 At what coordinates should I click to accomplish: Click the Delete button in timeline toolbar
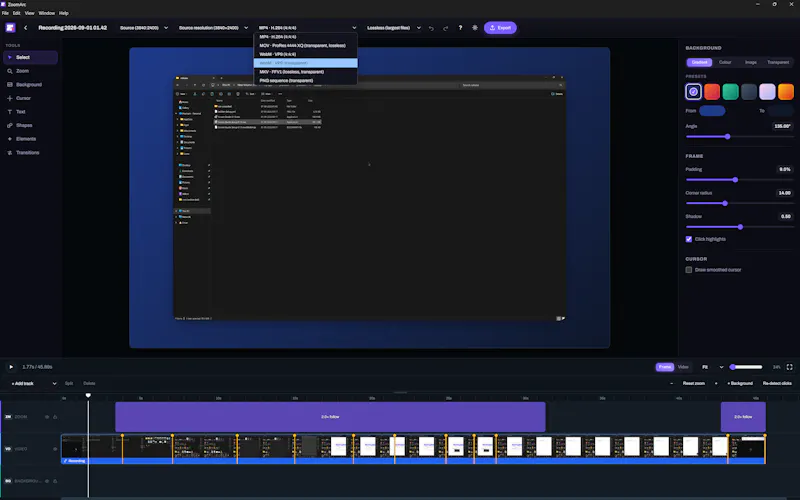click(89, 384)
